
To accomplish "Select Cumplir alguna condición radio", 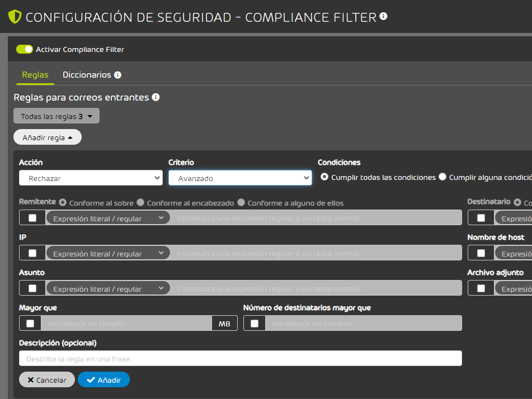I will (442, 177).
